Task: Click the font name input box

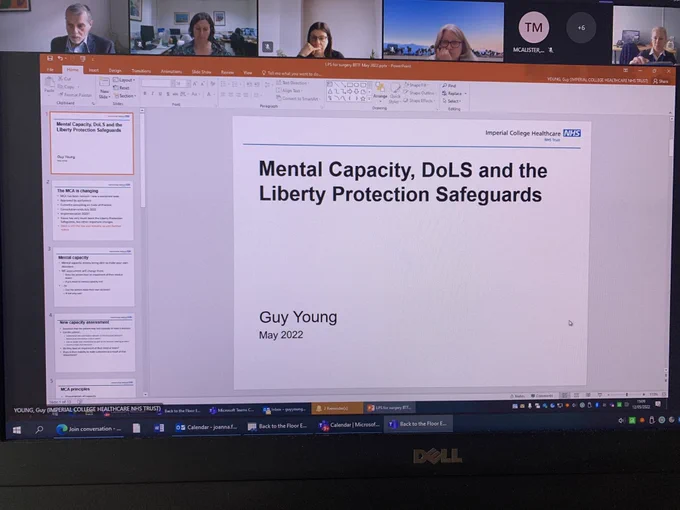Action: point(156,83)
